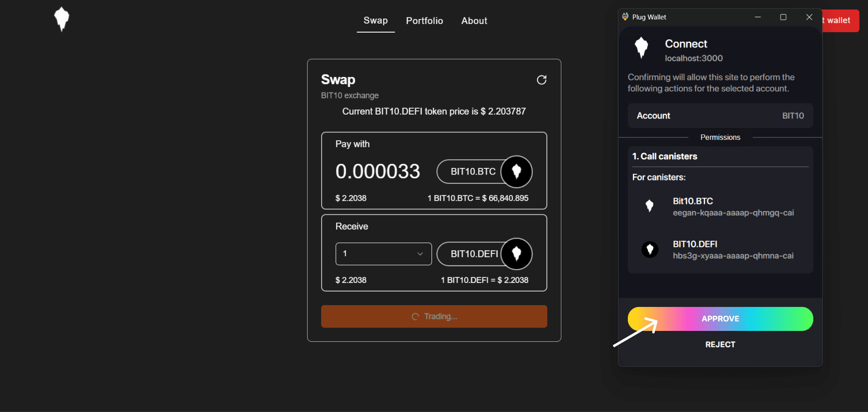Screen dimensions: 868x412
Task: Reject the Plug Wallet connection request
Action: coord(720,345)
